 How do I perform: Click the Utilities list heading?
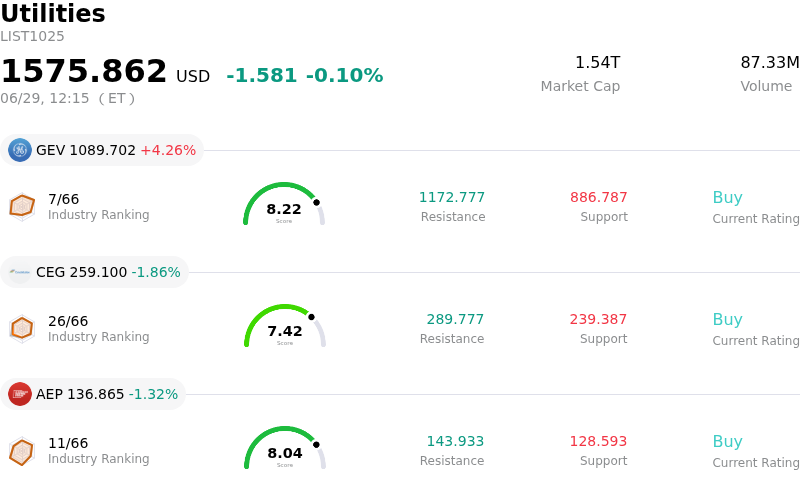[53, 13]
